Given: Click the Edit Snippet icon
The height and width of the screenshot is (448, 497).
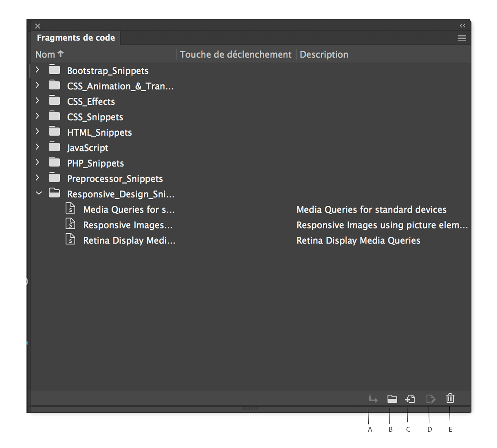Looking at the screenshot, I should pos(431,399).
